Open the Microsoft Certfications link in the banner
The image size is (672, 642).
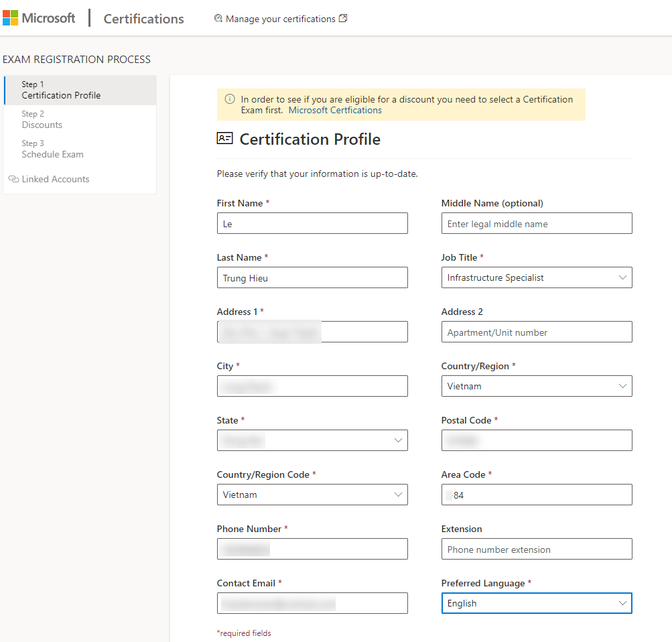click(335, 110)
